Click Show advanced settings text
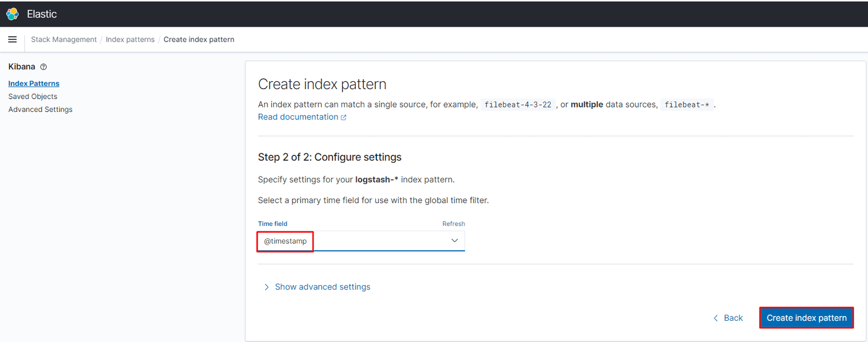The width and height of the screenshot is (868, 342). coord(323,287)
